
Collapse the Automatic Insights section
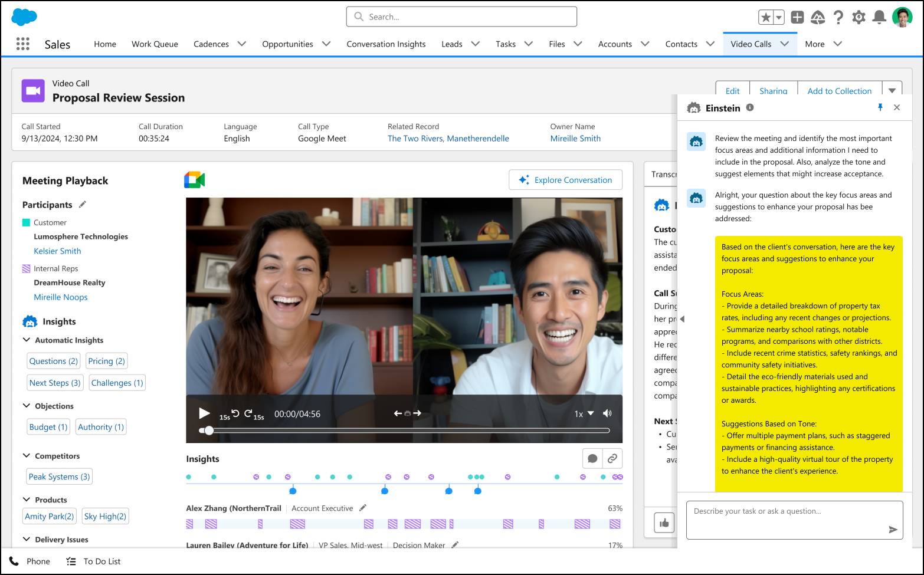(x=27, y=340)
